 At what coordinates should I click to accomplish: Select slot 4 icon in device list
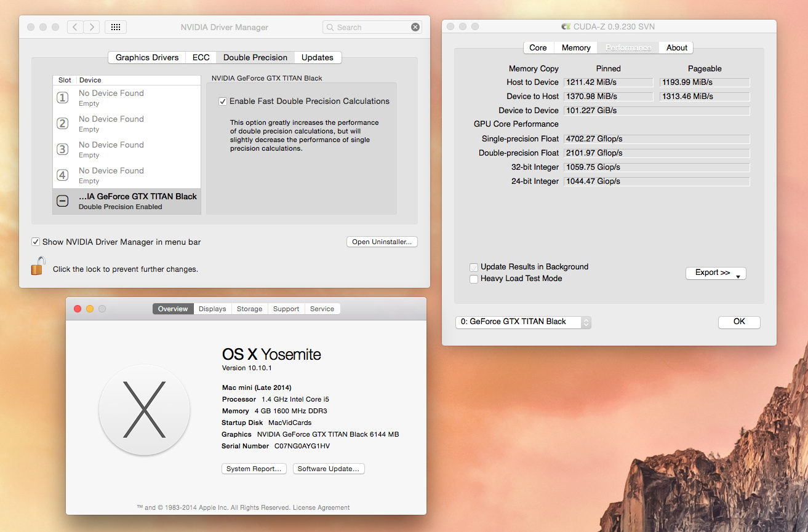63,175
